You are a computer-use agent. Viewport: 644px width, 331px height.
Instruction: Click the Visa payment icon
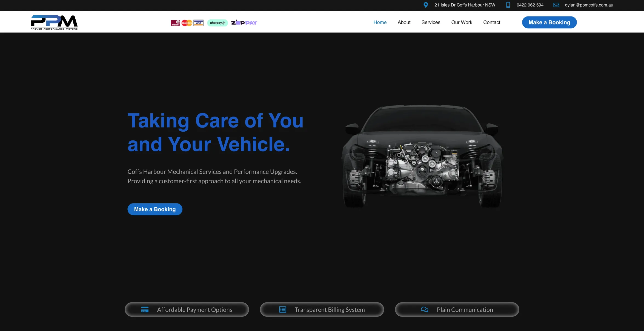198,23
